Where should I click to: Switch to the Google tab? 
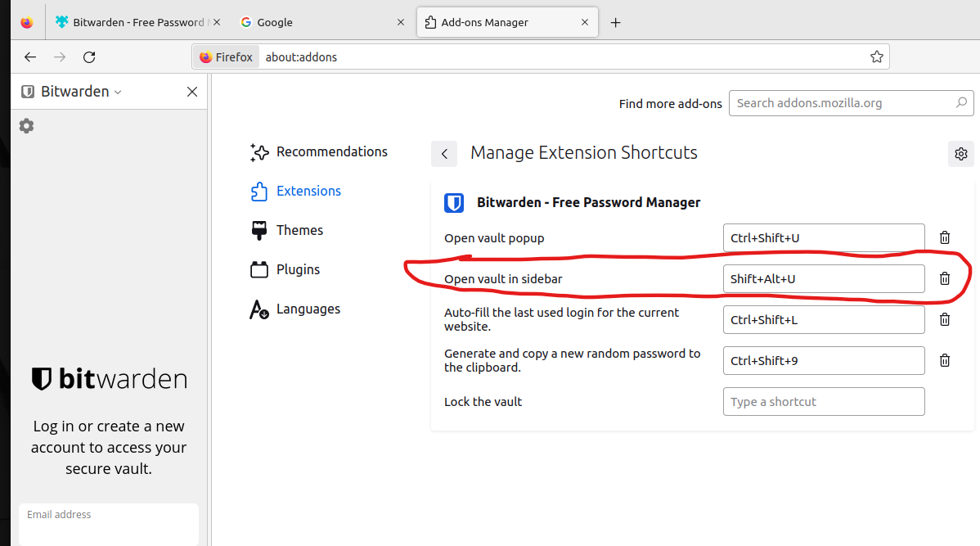coord(321,23)
